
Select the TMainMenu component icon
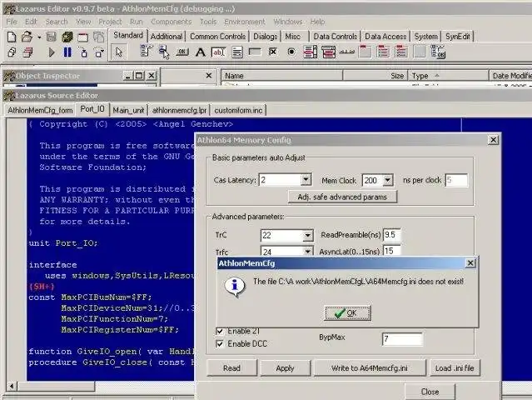(146, 52)
